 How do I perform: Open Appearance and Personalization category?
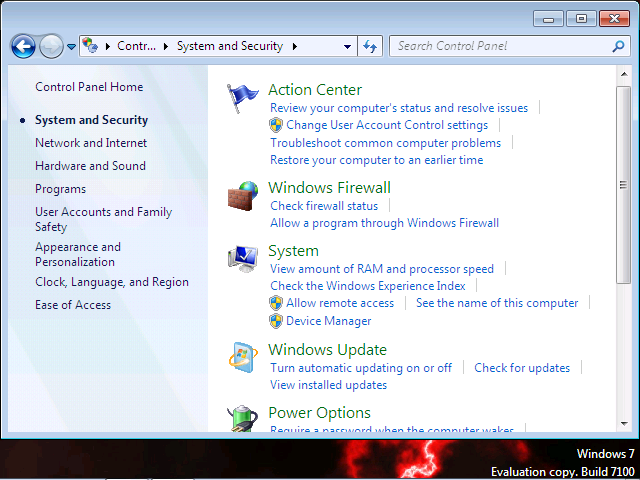point(78,254)
